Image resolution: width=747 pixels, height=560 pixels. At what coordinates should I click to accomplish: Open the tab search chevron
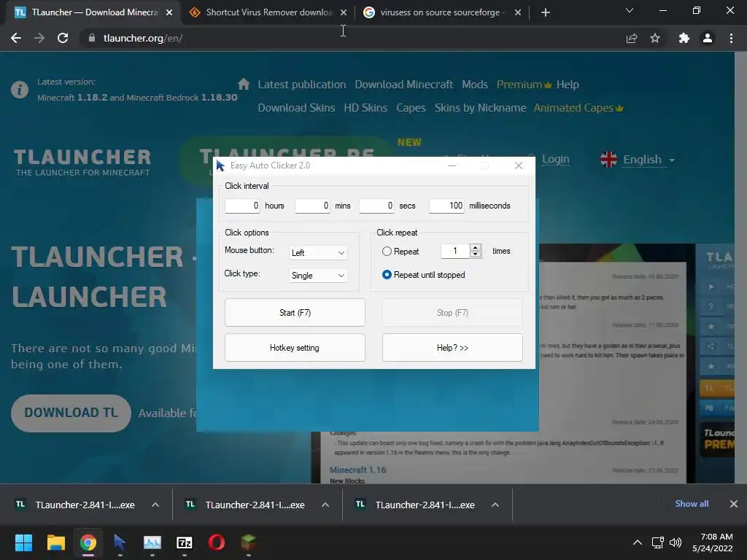click(630, 10)
